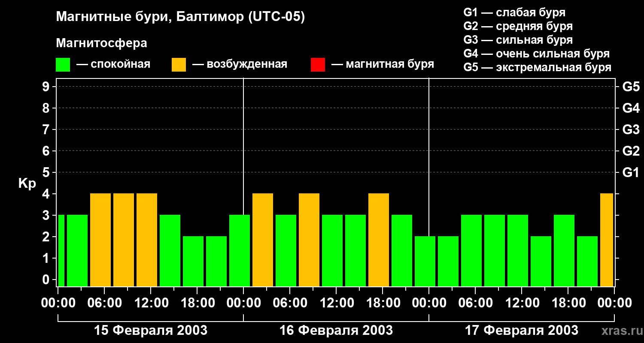The height and width of the screenshot is (343, 644).
Task: Click the «G3 — сильная буря» legend line
Action: (518, 40)
